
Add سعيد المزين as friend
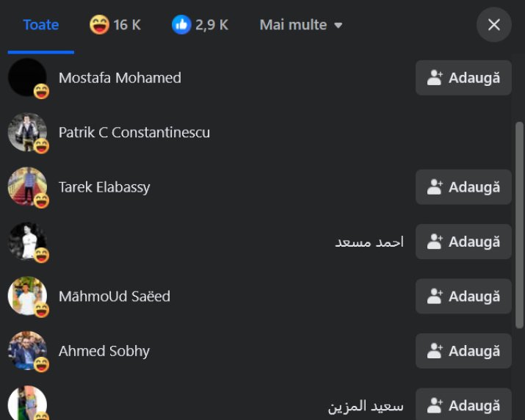(463, 405)
